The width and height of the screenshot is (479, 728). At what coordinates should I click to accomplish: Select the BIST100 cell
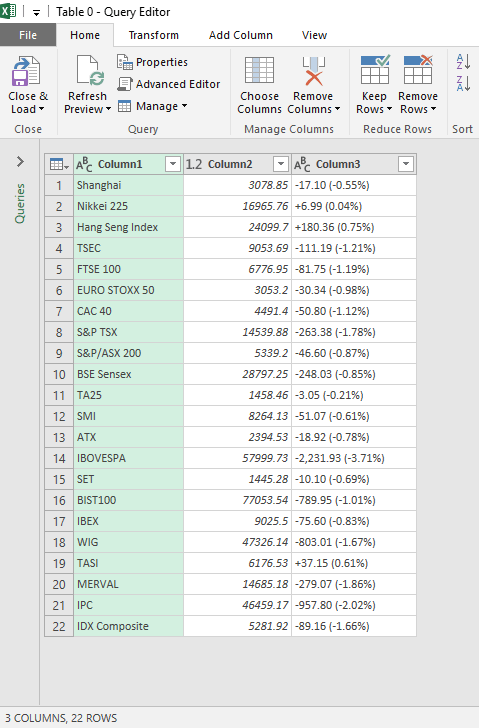[128, 500]
